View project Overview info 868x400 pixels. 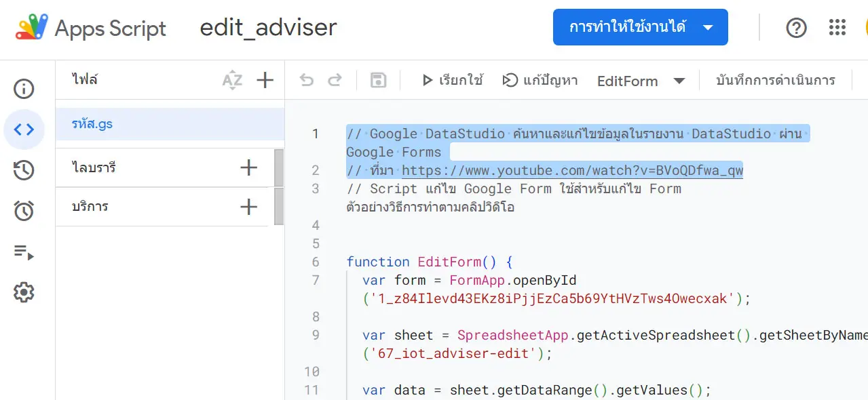[x=24, y=88]
